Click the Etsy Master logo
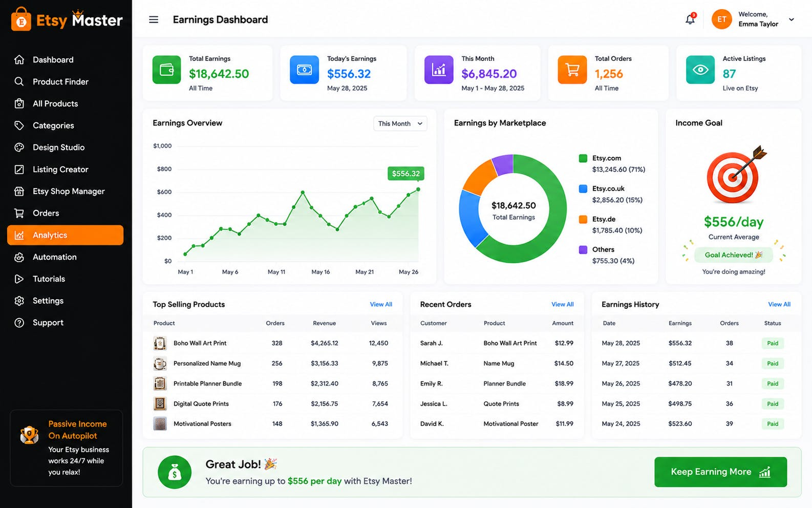 (x=67, y=20)
